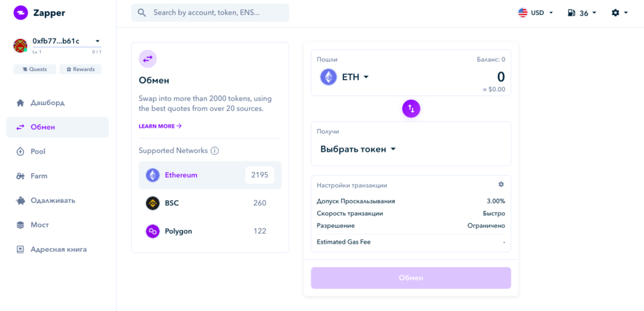
Task: Click the Zapper logo icon
Action: coord(20,13)
